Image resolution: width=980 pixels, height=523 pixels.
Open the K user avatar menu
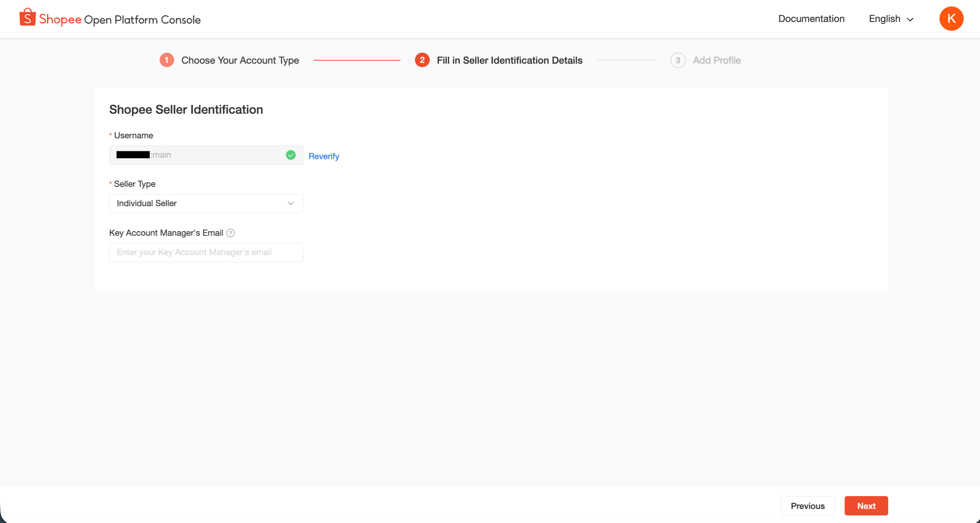pos(951,19)
